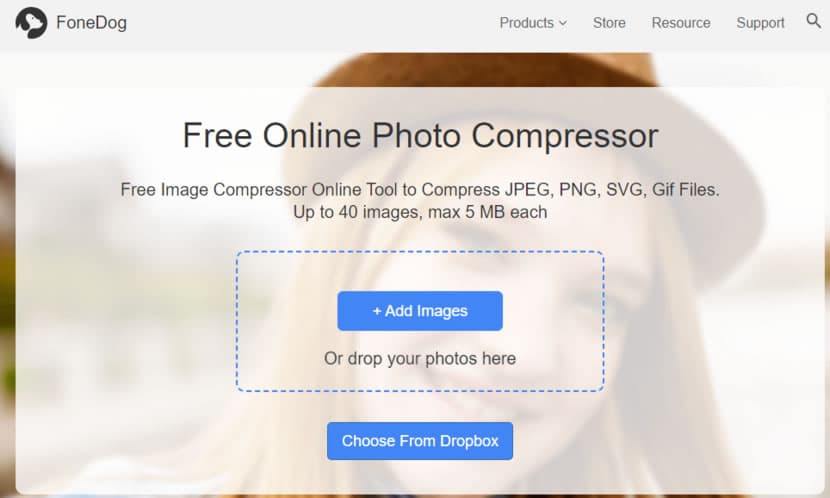Click the Free Online Photo Compressor heading
This screenshot has width=830, height=498.
click(x=420, y=135)
